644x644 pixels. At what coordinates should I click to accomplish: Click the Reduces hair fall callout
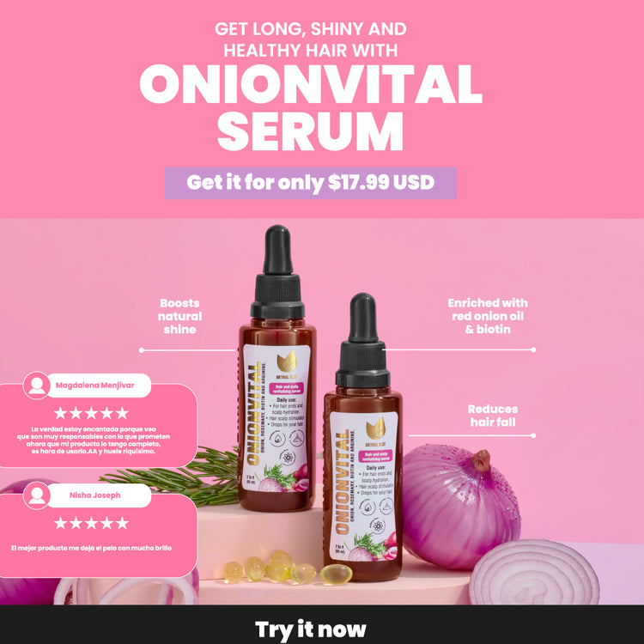pos(493,416)
